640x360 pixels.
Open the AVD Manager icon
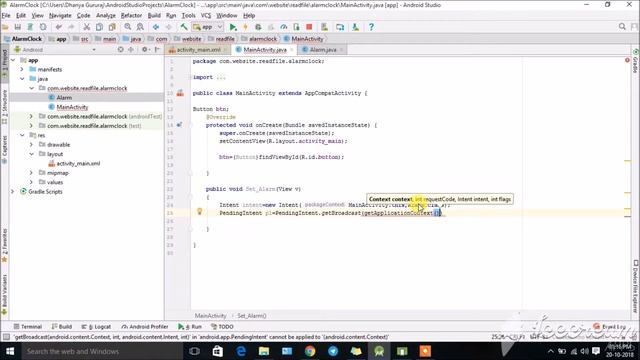(340, 27)
